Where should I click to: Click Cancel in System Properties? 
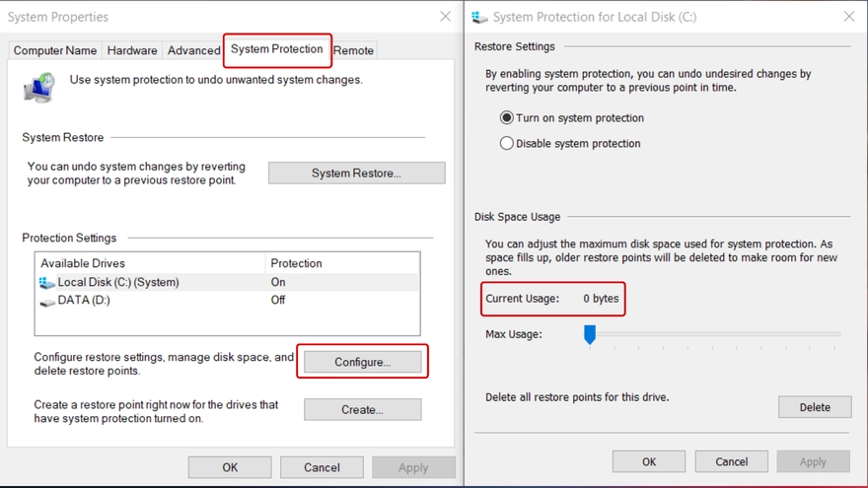(x=322, y=467)
